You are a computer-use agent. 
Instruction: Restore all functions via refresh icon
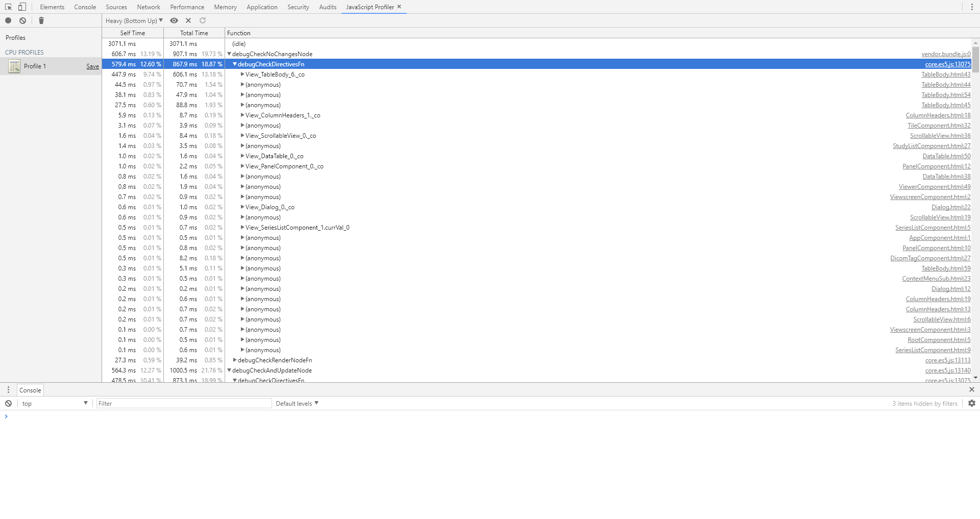[202, 20]
